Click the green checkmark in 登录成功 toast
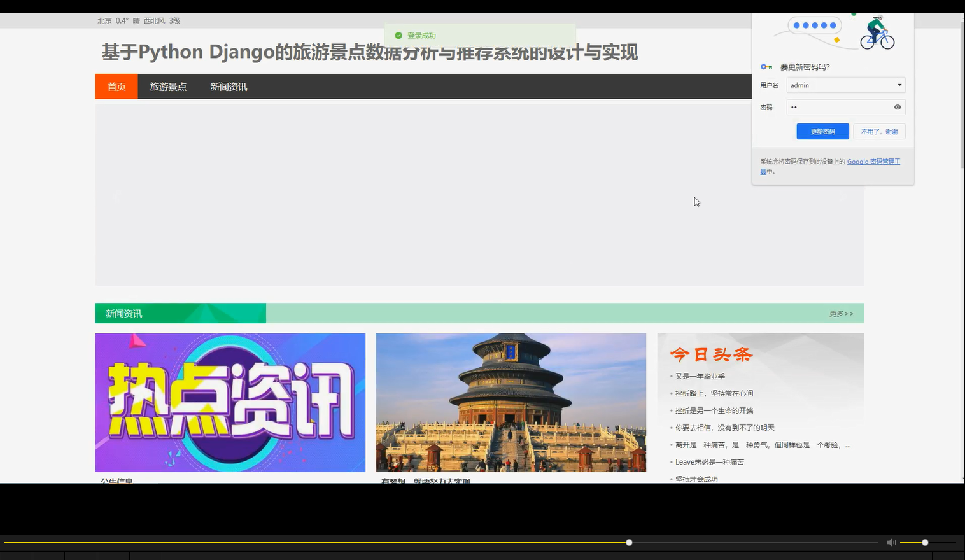 coord(398,35)
